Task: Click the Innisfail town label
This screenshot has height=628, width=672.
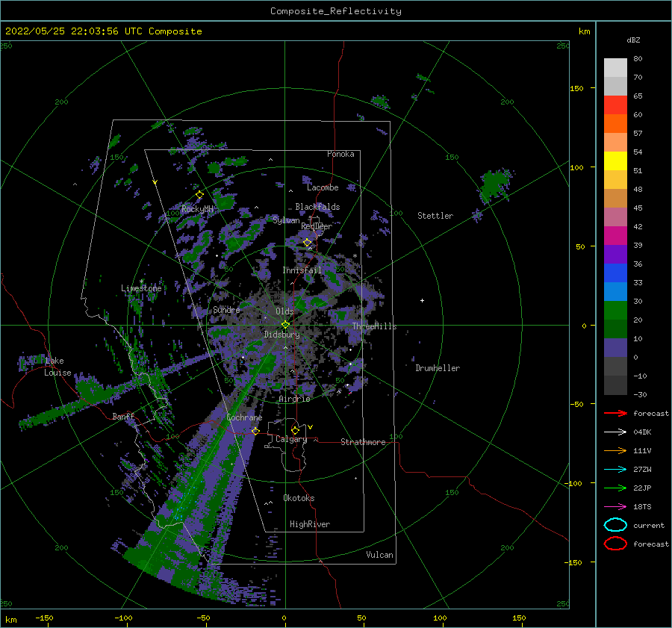Action: [302, 270]
